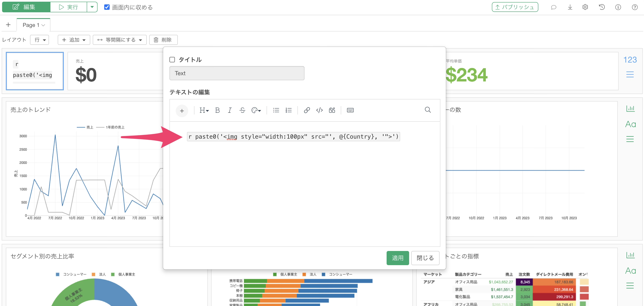Open the Page 1 tab chevron menu
644x306 pixels.
coord(43,25)
